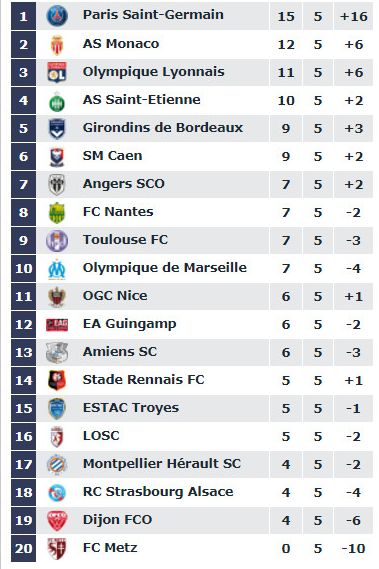Click the Olympique Lyonnais crest icon
Viewport: 379px width, 569px height.
coord(57,72)
